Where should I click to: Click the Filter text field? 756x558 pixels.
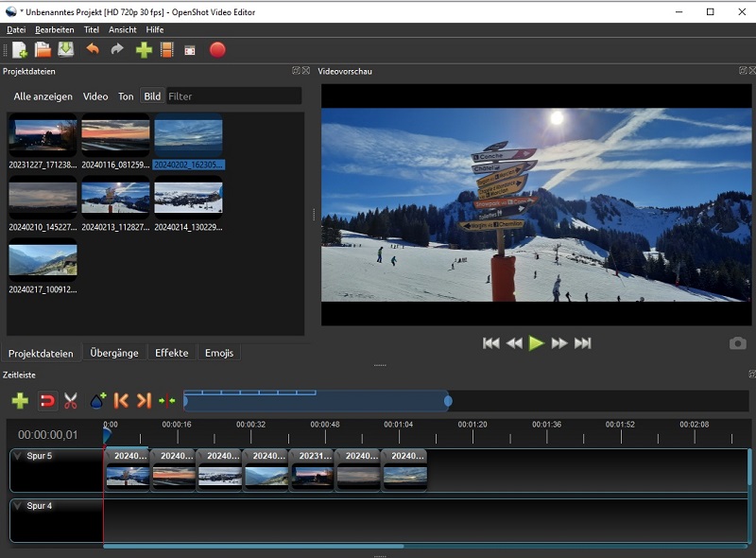click(x=233, y=96)
